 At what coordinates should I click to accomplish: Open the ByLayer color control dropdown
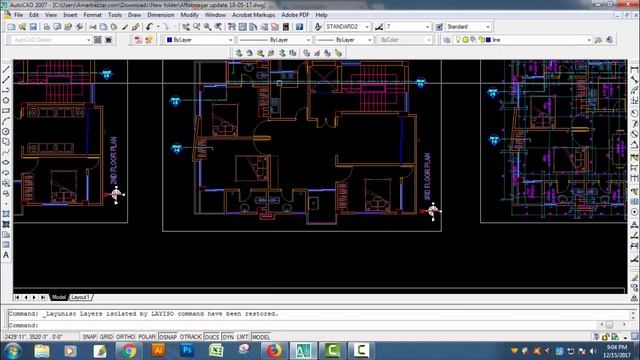tap(199, 40)
